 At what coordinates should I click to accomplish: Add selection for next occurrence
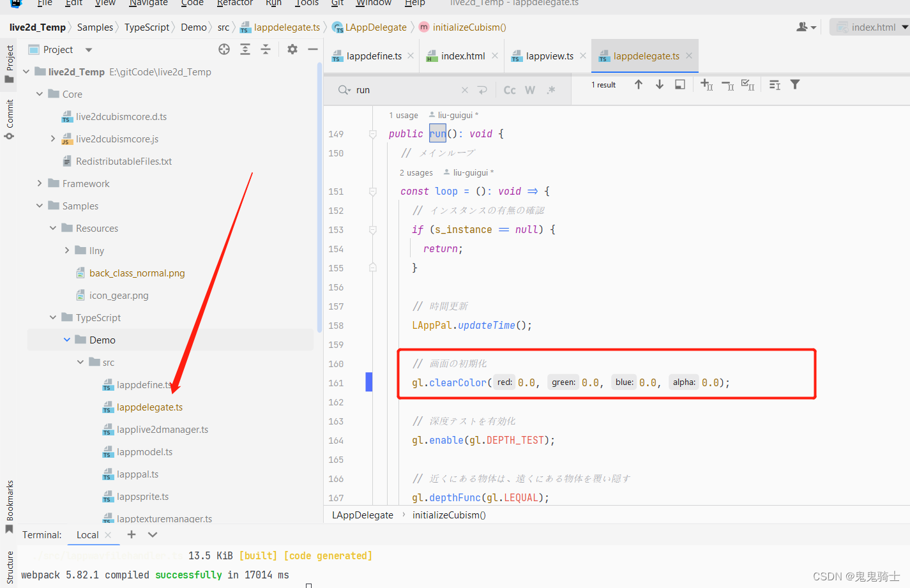click(707, 84)
